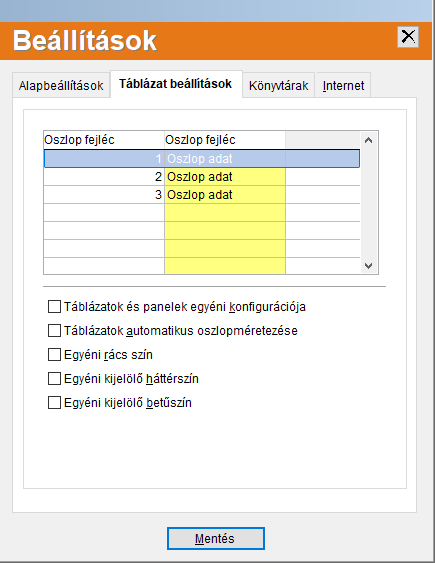The image size is (435, 563).
Task: Tick the Egyéni kijelölő betűszín checkbox
Action: pos(54,403)
